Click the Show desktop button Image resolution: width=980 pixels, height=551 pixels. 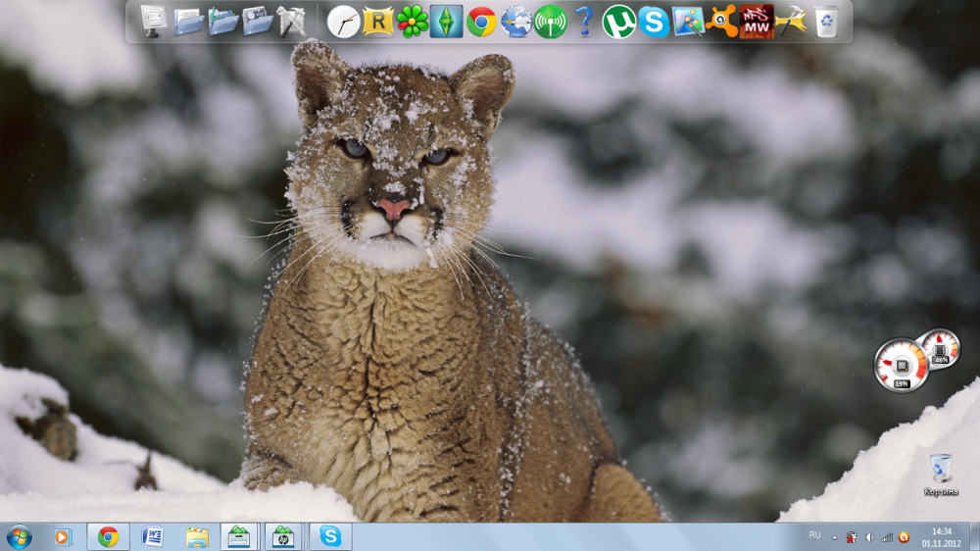974,536
